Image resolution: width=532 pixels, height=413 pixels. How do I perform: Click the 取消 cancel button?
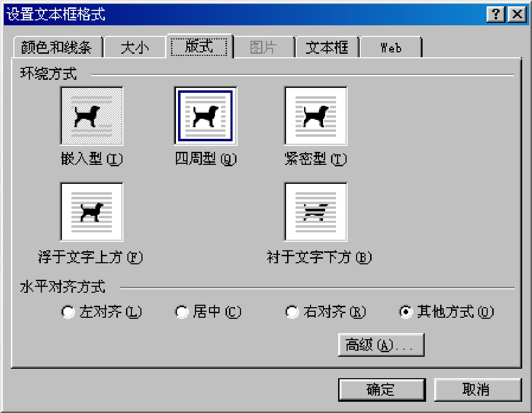(477, 389)
